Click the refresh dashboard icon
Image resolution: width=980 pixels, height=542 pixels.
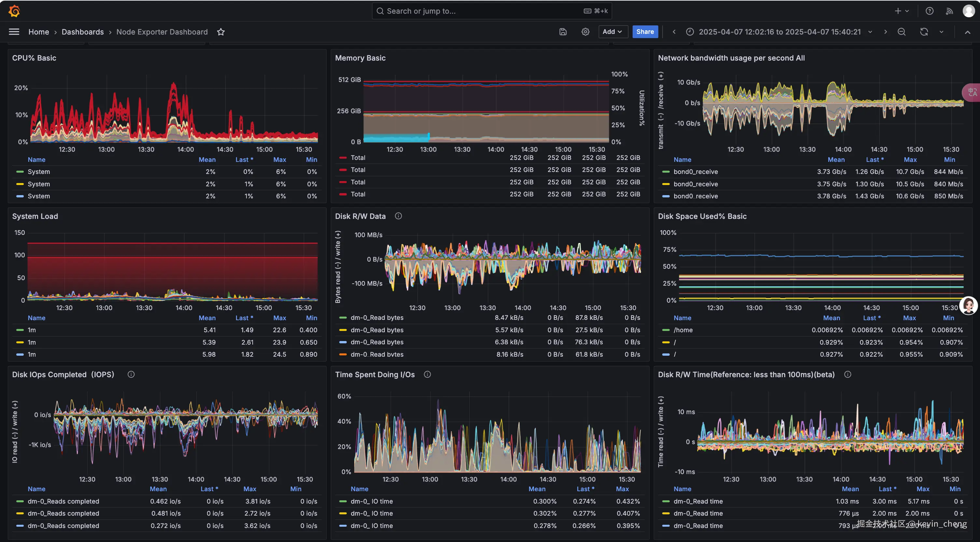[924, 32]
